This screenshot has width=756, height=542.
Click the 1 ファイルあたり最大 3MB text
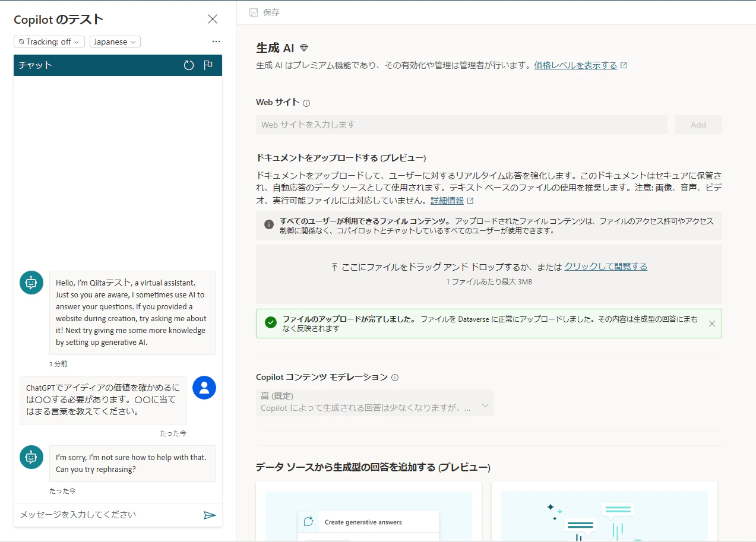click(x=489, y=282)
